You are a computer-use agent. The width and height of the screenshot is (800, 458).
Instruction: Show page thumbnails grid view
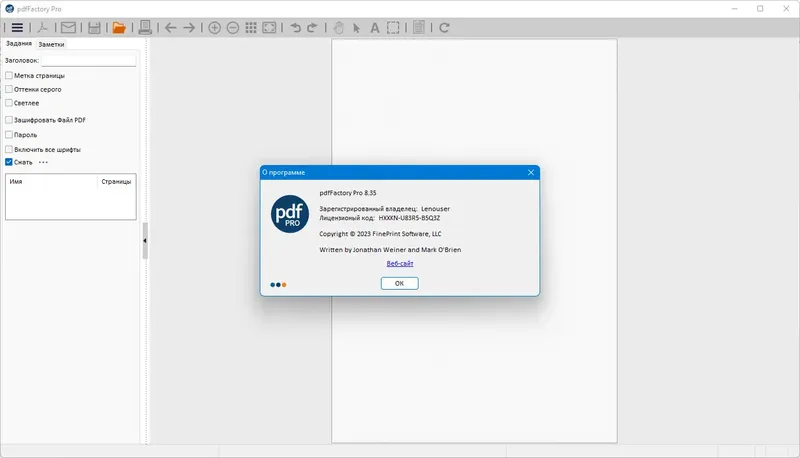click(x=251, y=28)
